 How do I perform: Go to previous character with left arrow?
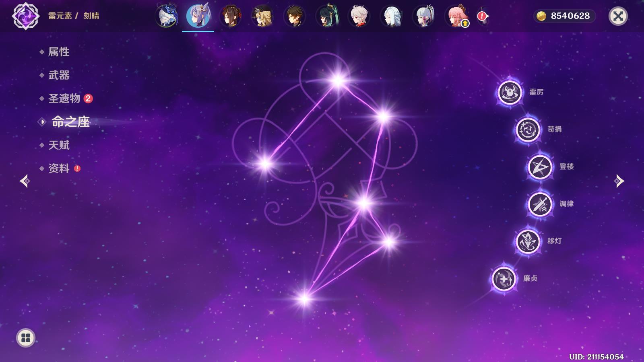(25, 181)
